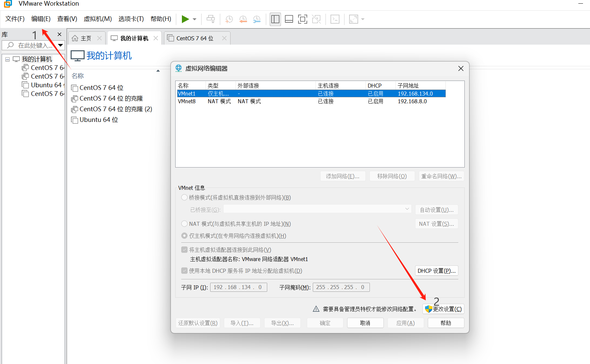Click the 子网 IP input field
This screenshot has height=364, width=590.
click(239, 287)
